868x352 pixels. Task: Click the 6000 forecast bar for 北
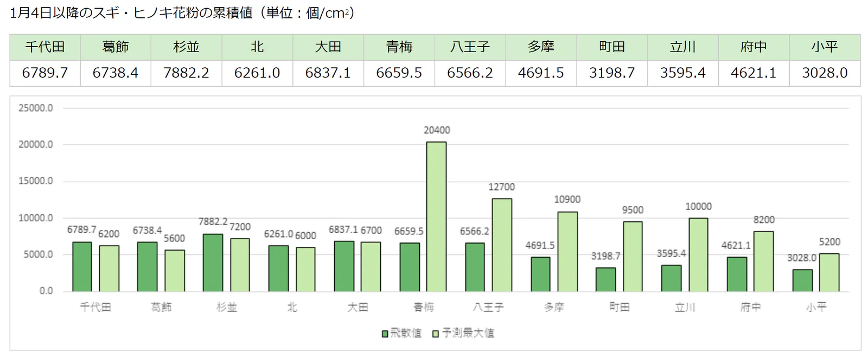click(x=305, y=270)
